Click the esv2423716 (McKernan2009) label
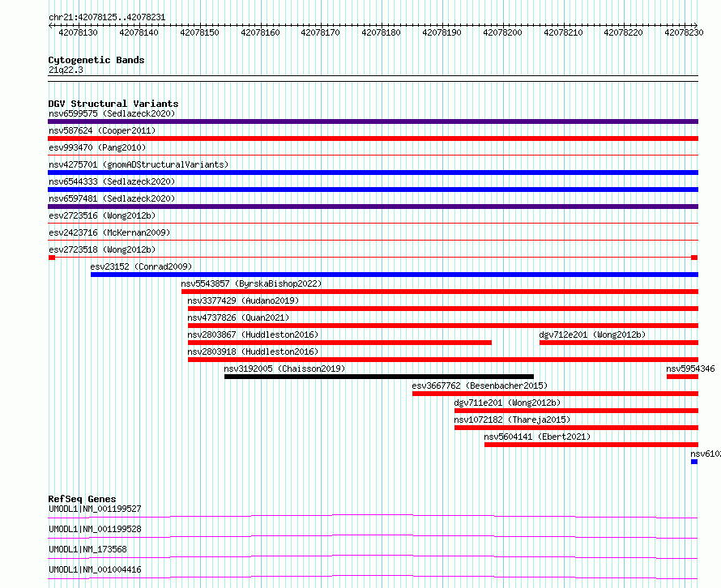 point(109,232)
